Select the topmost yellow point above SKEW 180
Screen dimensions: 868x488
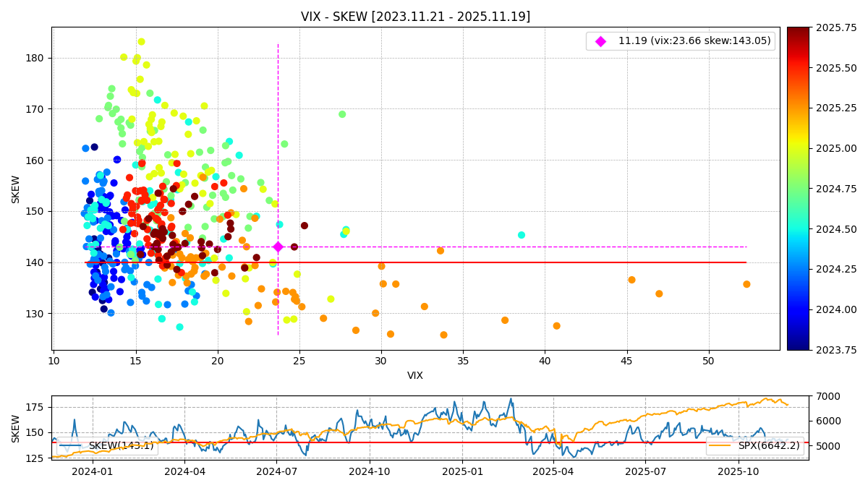click(x=141, y=42)
